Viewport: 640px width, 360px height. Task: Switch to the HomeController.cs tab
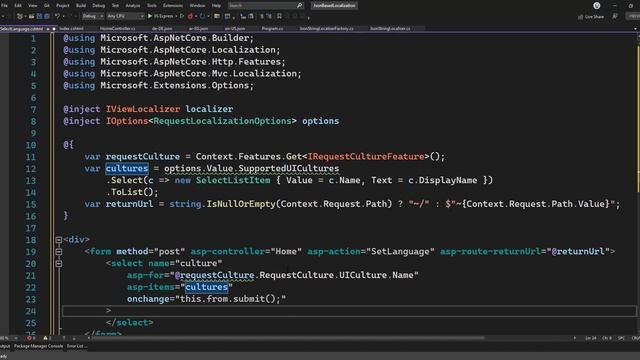(118, 29)
